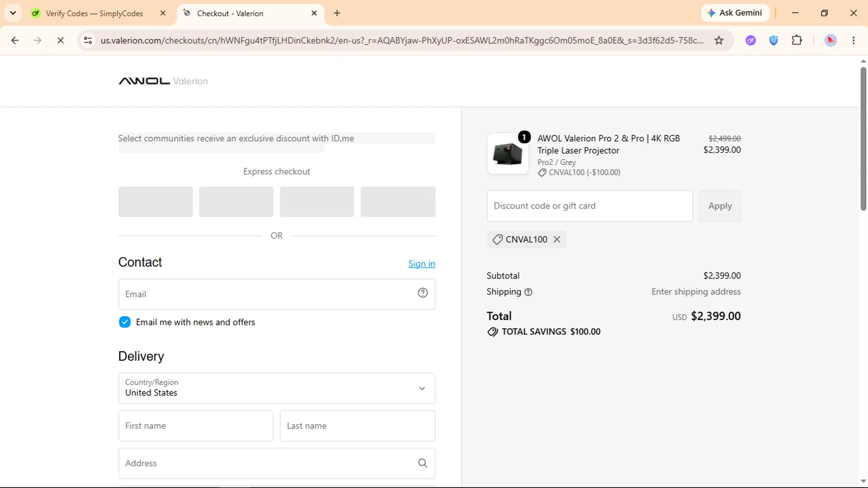This screenshot has height=488, width=868.
Task: Click the email help question mark icon
Action: tap(423, 293)
